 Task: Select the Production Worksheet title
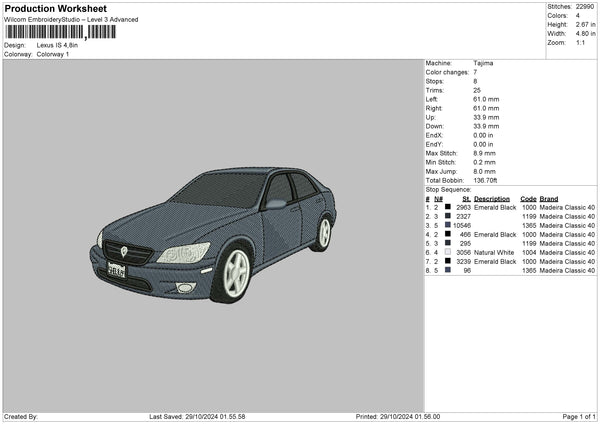point(56,8)
